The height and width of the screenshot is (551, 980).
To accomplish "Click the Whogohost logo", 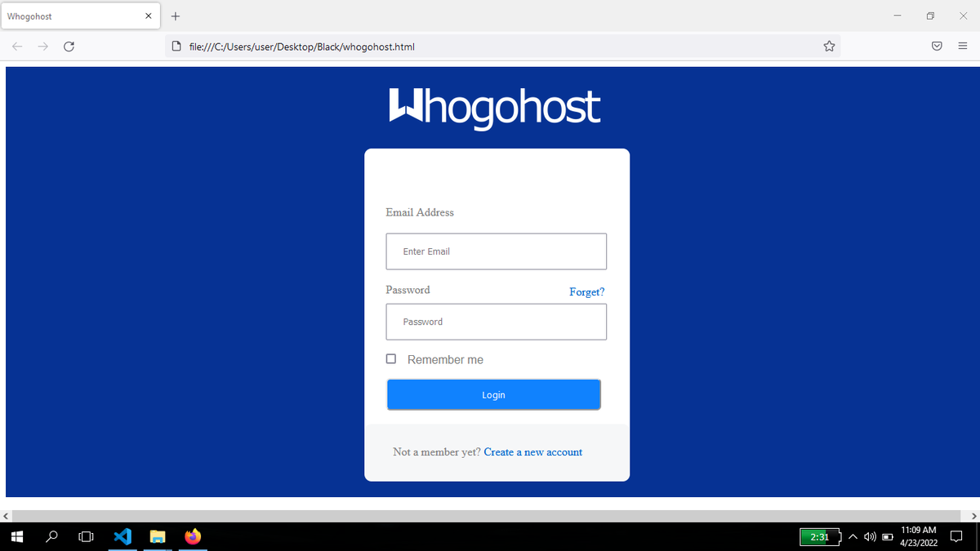I will tap(495, 108).
